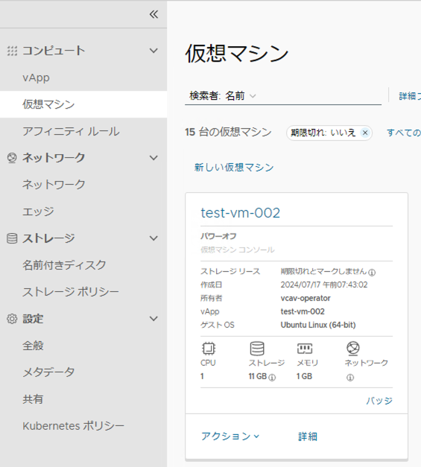
Task: Click the 1 GB memory value
Action: [x=304, y=376]
